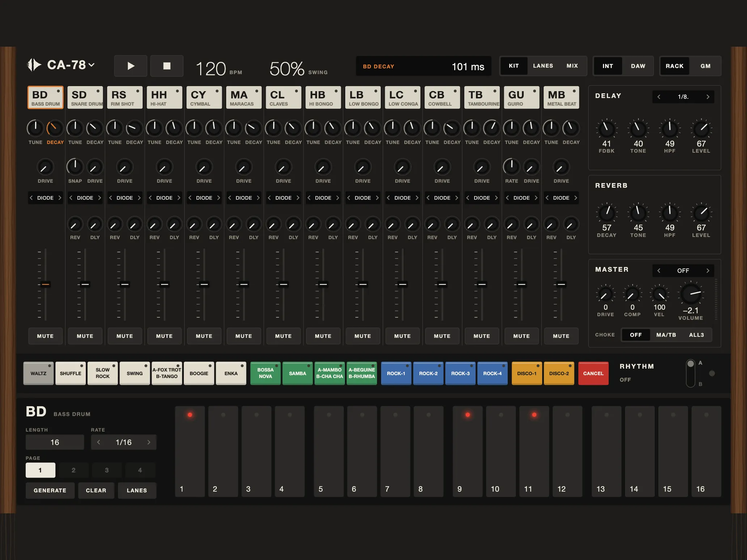Viewport: 747px width, 560px height.
Task: Click the Stop transport button
Action: pos(167,66)
